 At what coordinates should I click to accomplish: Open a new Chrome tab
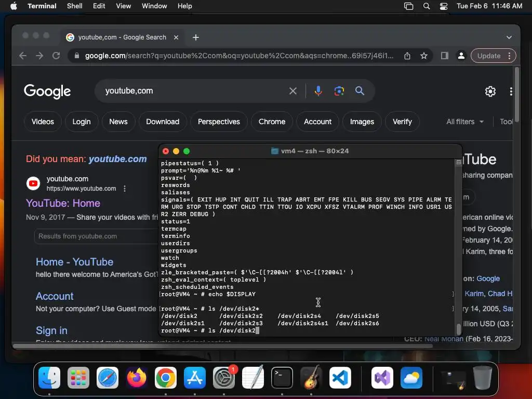(196, 37)
